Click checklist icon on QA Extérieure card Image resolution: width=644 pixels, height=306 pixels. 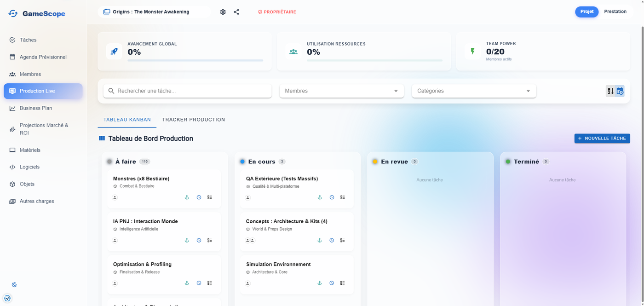tap(343, 197)
